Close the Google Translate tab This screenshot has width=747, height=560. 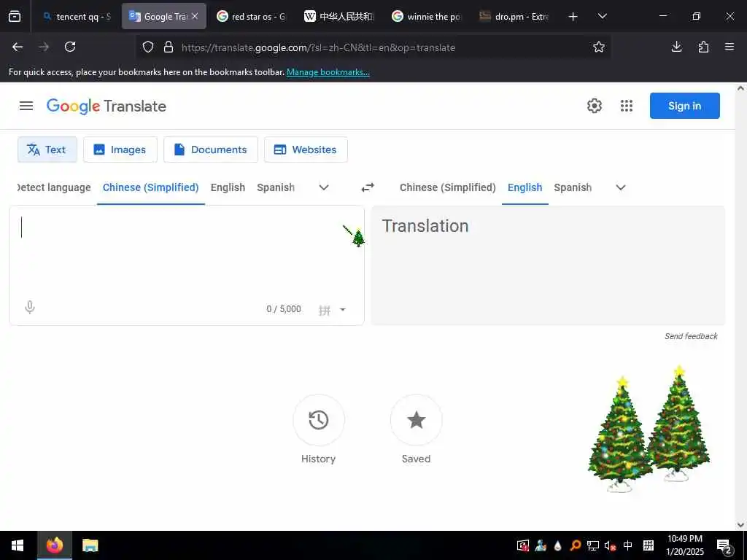[195, 16]
